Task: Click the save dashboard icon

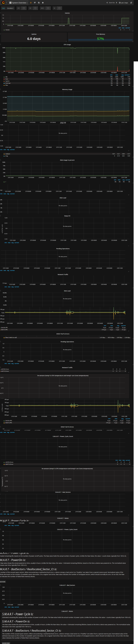Action: click(x=39, y=3)
